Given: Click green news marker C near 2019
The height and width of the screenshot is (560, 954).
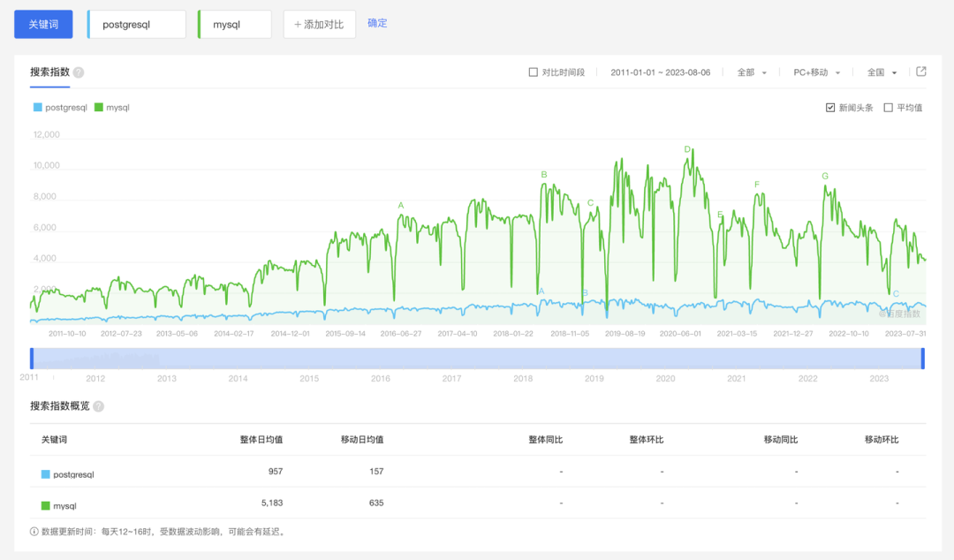Looking at the screenshot, I should [x=590, y=203].
